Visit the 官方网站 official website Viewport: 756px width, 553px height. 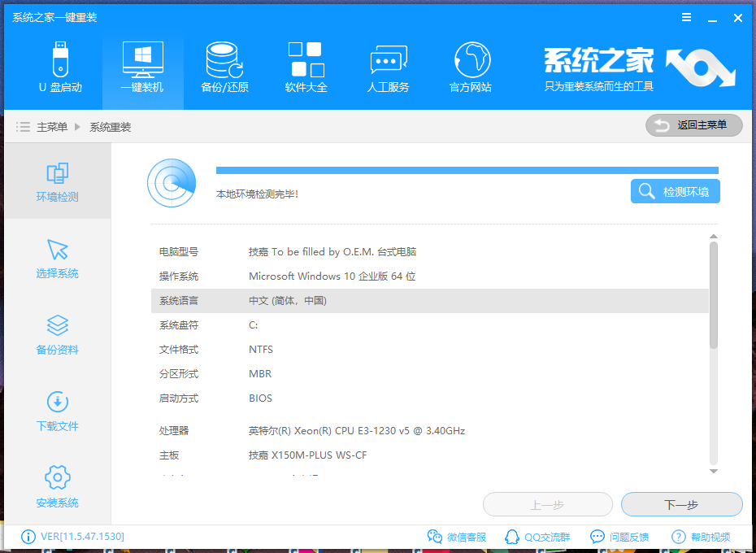pyautogui.click(x=471, y=67)
